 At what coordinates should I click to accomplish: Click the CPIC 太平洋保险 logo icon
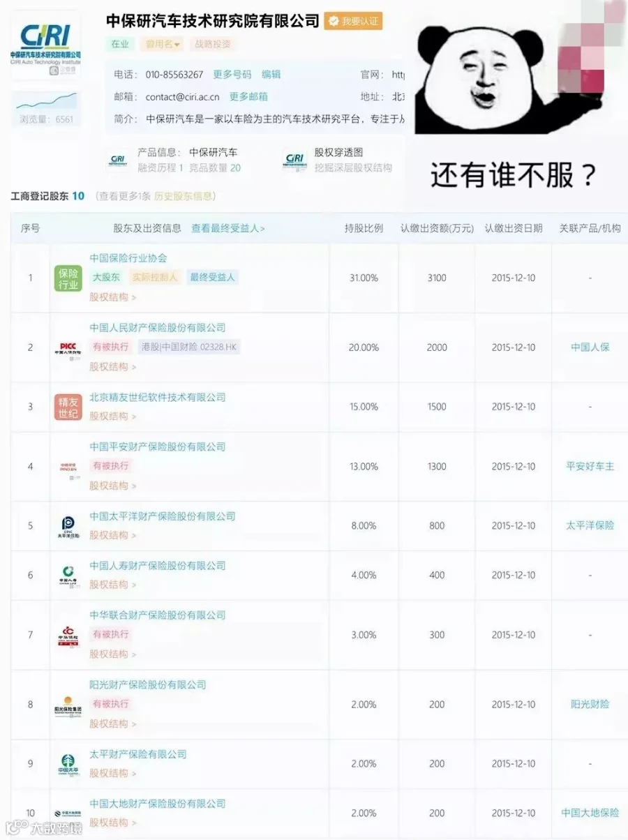click(x=68, y=526)
